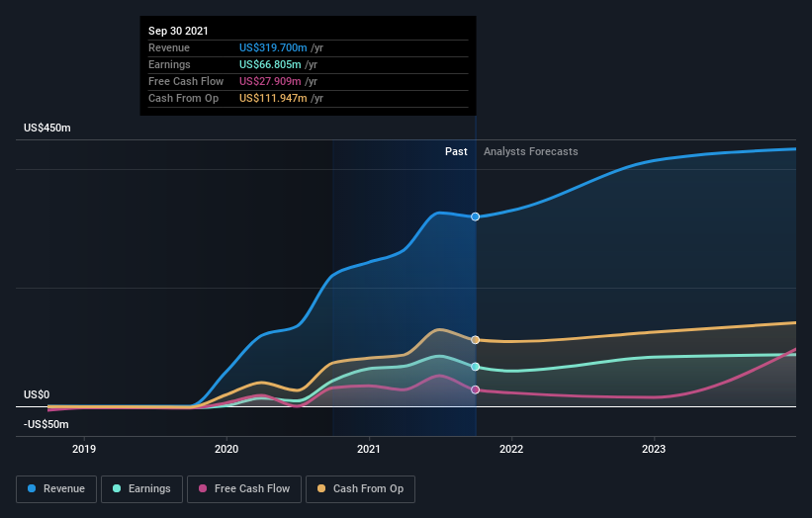812x518 pixels.
Task: Click the Past label in the chart
Action: tap(456, 151)
